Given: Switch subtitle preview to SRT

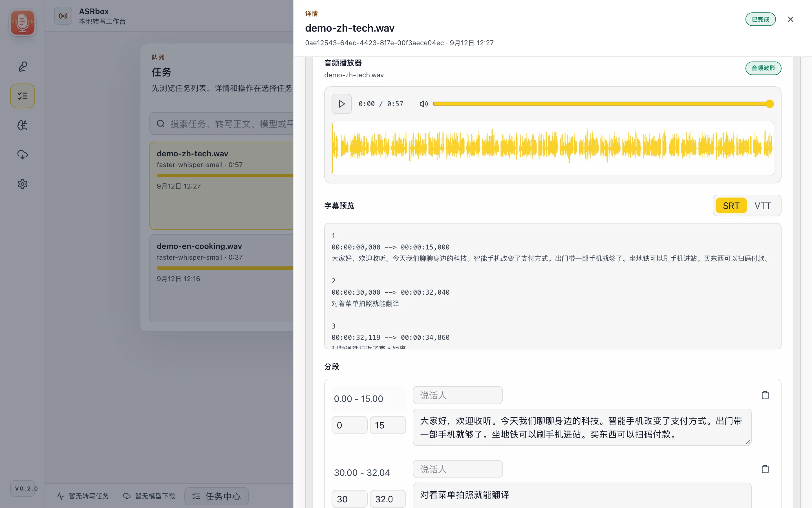Looking at the screenshot, I should (x=731, y=206).
